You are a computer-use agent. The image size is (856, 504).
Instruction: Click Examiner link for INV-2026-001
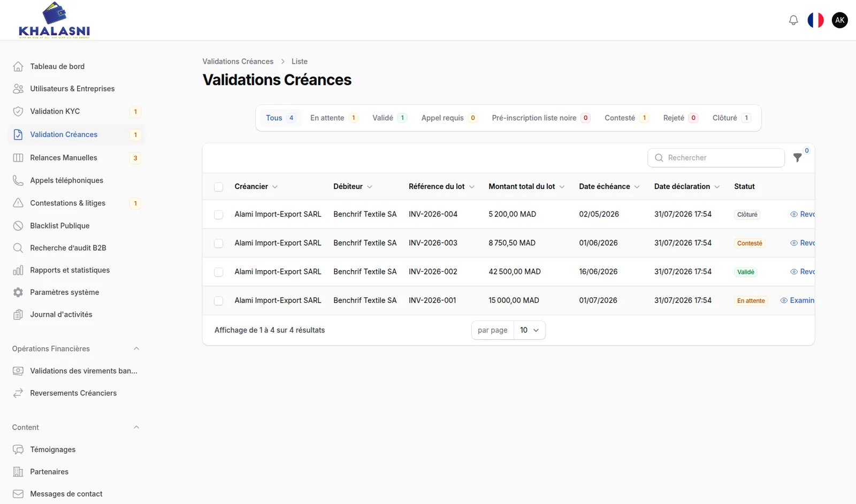(797, 300)
